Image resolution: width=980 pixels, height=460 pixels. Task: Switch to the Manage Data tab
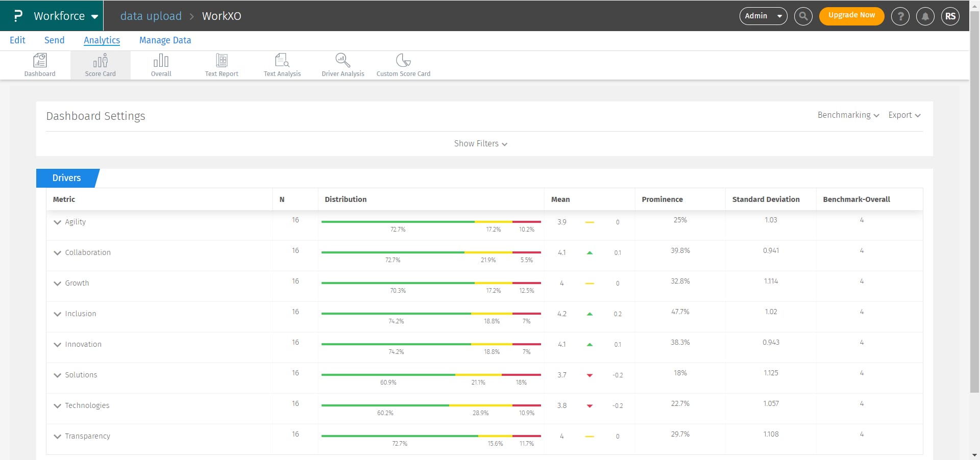coord(165,40)
